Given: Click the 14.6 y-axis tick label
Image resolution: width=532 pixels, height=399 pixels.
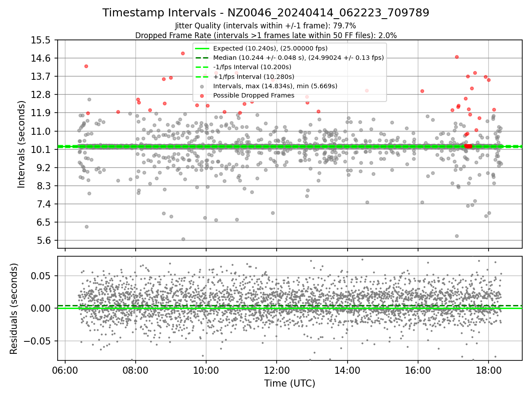Looking at the screenshot, I should 42,58.
